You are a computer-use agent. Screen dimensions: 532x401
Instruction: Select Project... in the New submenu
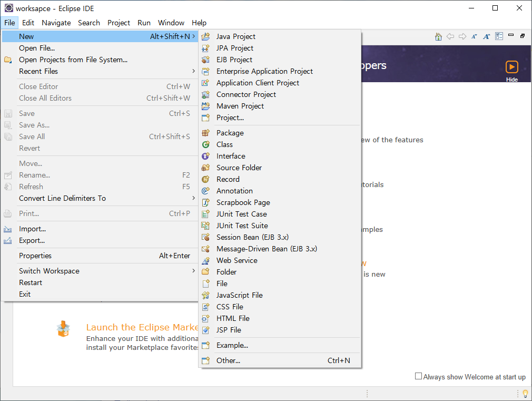[x=280, y=118]
